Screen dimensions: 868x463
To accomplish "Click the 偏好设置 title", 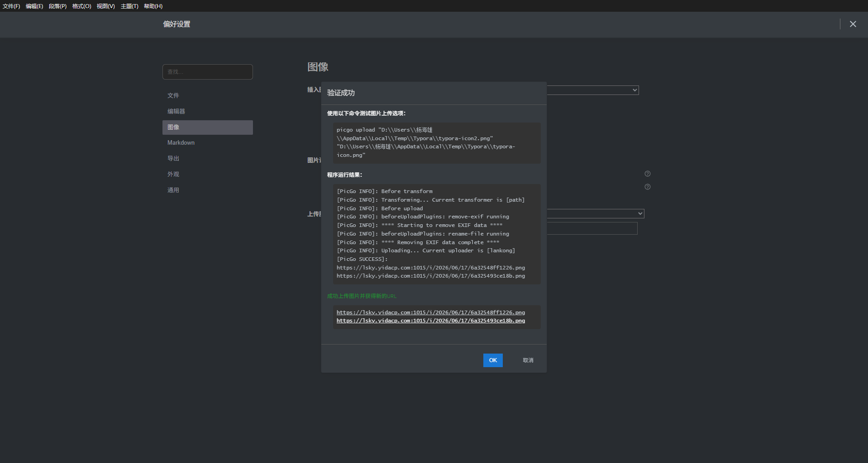I will [176, 24].
